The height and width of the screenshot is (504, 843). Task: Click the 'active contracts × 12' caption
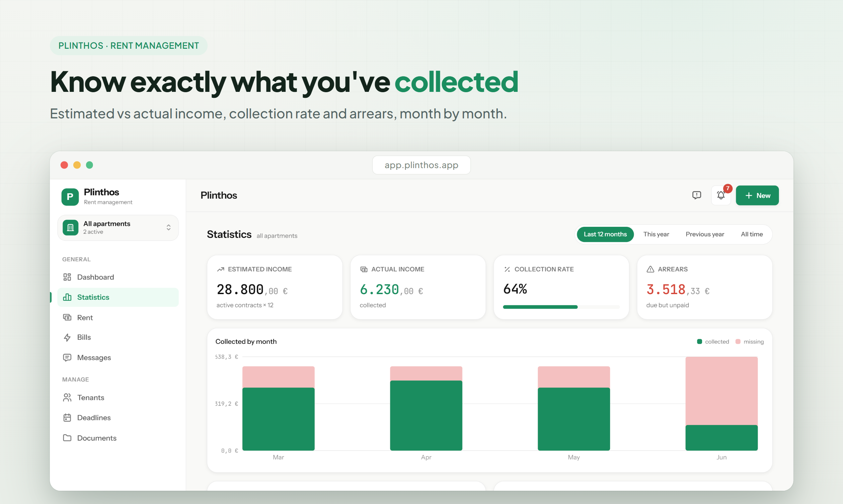click(245, 305)
